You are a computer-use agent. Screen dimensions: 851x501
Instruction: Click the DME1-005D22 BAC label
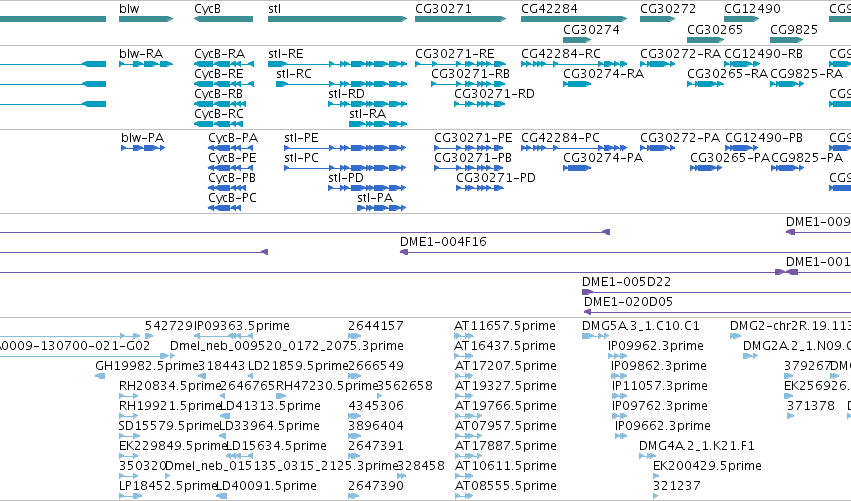pos(626,282)
